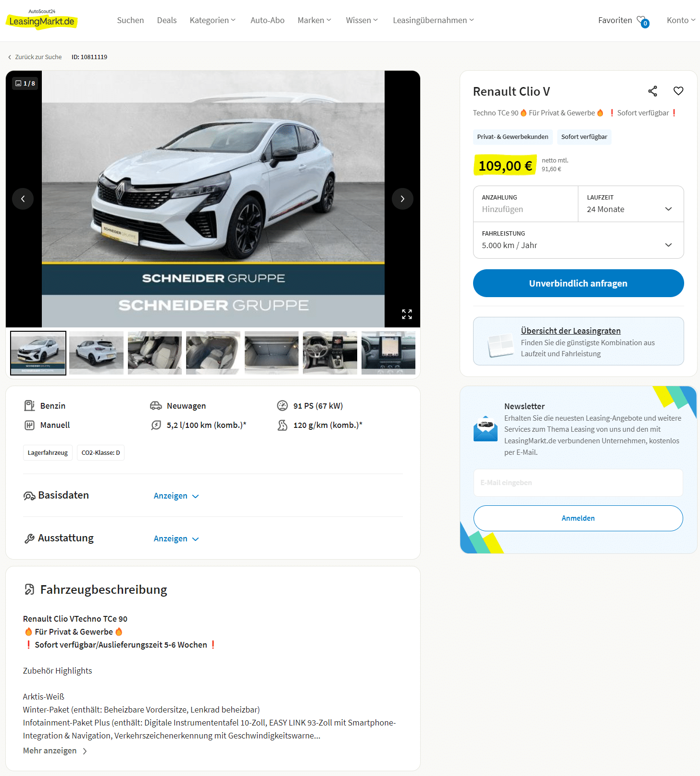Click the Fahrzeugbeschreibung document icon
This screenshot has width=700, height=776.
pos(29,589)
